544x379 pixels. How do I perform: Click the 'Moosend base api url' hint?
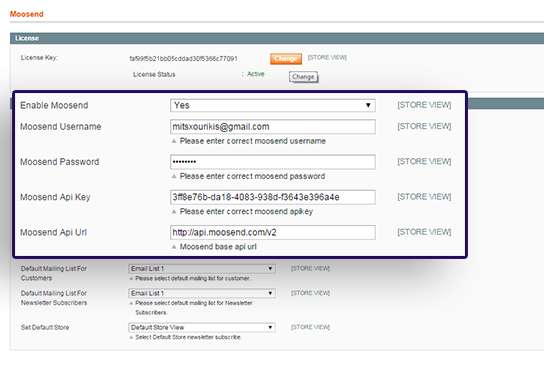click(218, 247)
